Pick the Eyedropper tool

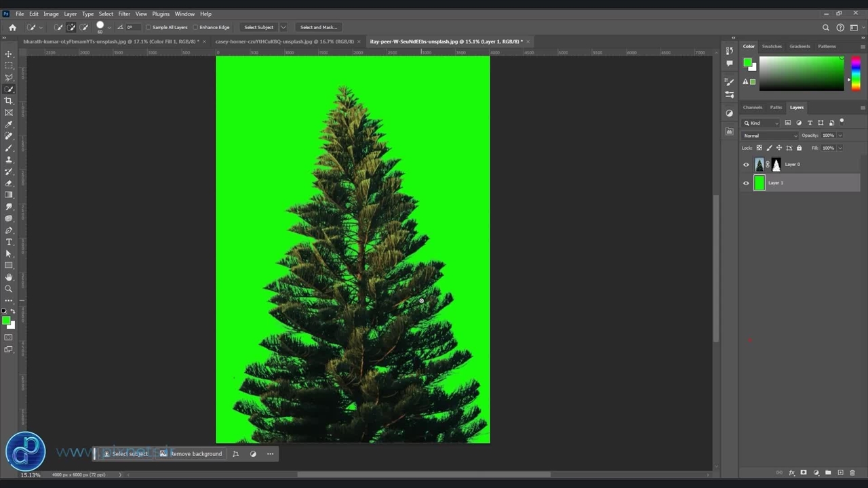pos(9,125)
